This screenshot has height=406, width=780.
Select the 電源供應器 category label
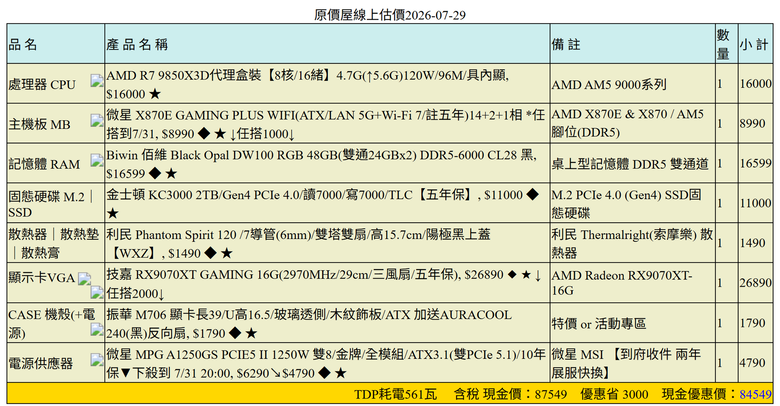coord(40,363)
